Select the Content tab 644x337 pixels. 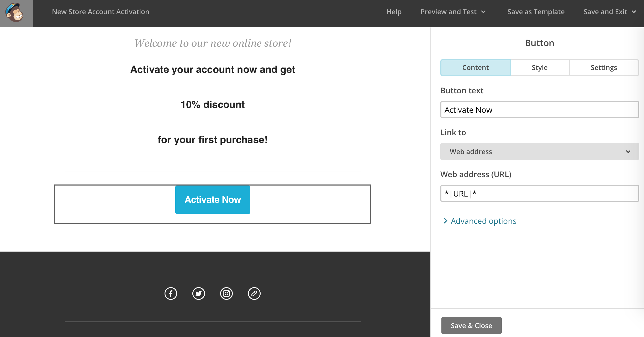476,68
